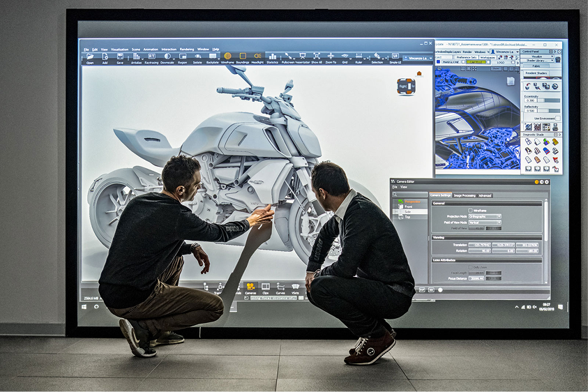This screenshot has height=392, width=588.
Task: Click the Resident Shaders button
Action: pyautogui.click(x=536, y=73)
